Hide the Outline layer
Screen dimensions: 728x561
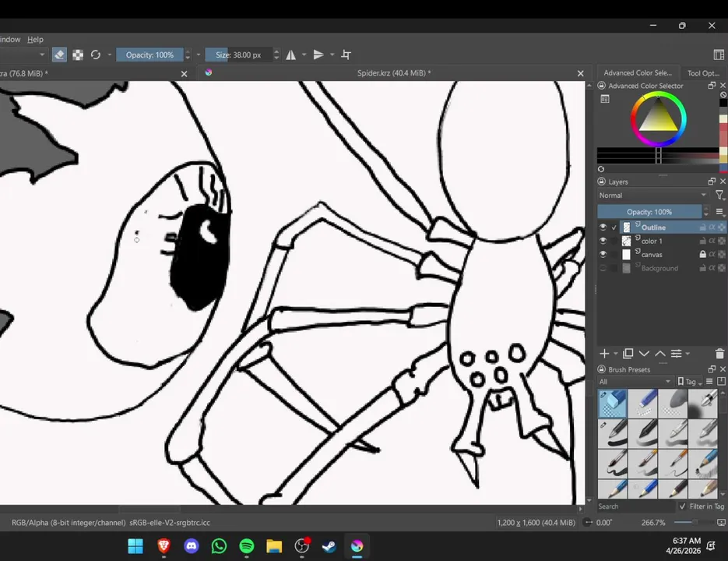click(x=603, y=228)
